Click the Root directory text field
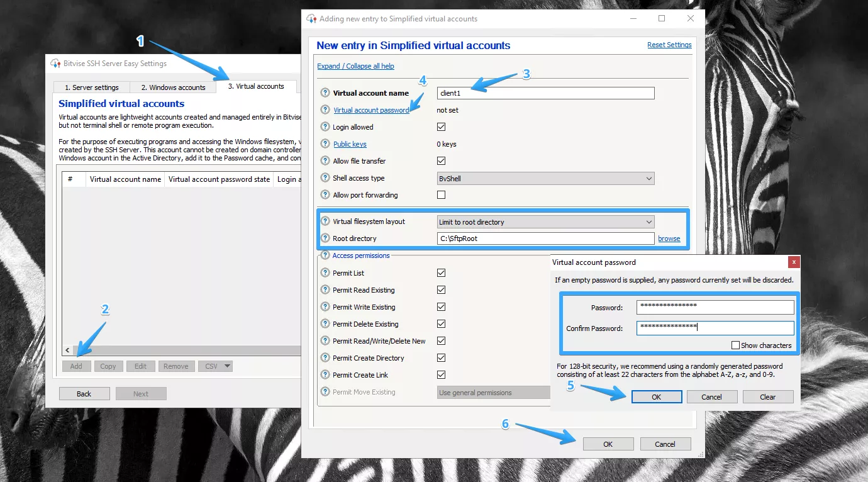868x482 pixels. (x=545, y=238)
